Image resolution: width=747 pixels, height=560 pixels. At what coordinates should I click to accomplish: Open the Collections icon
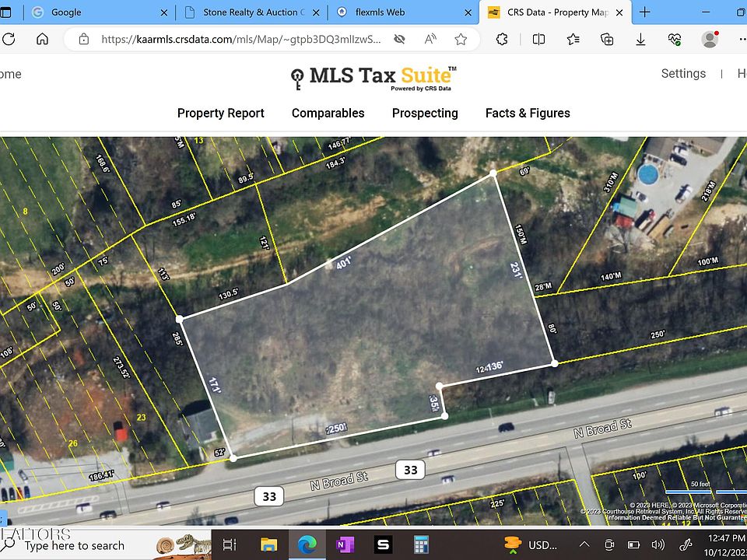point(607,39)
